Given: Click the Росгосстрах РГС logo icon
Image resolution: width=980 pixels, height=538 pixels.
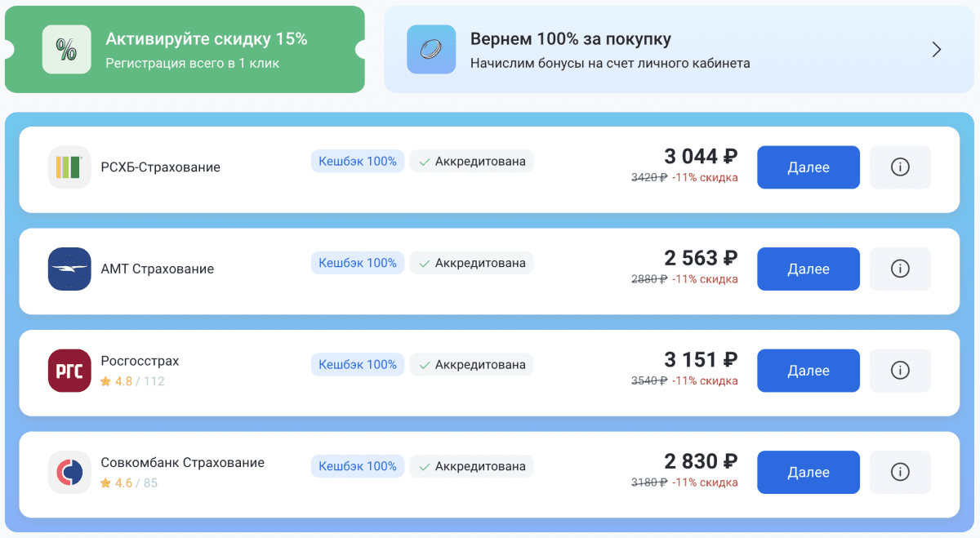Looking at the screenshot, I should click(x=69, y=371).
